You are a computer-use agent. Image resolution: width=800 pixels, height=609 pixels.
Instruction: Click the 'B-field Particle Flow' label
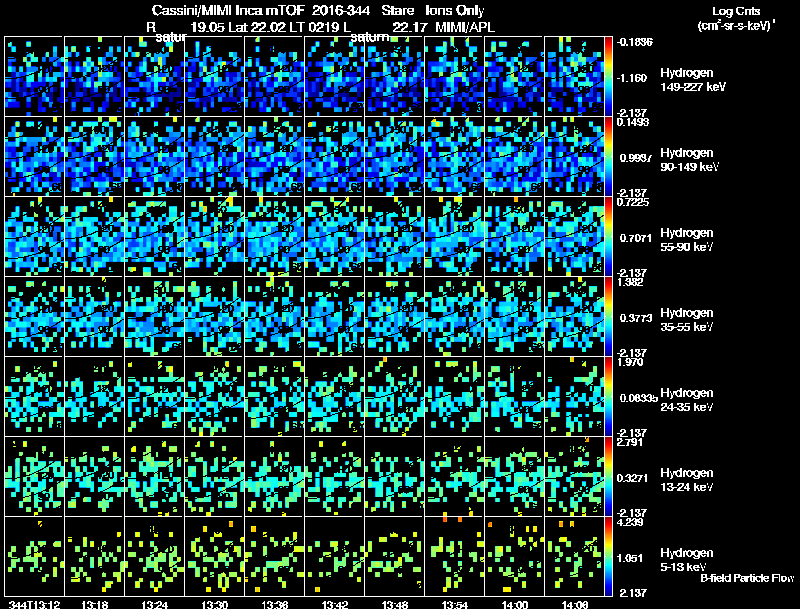pyautogui.click(x=747, y=578)
